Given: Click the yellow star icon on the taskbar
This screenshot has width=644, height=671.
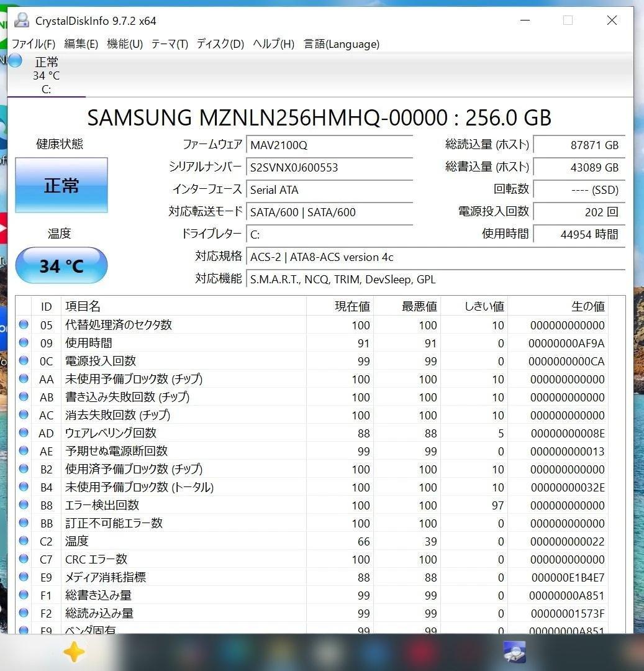Looking at the screenshot, I should (74, 652).
